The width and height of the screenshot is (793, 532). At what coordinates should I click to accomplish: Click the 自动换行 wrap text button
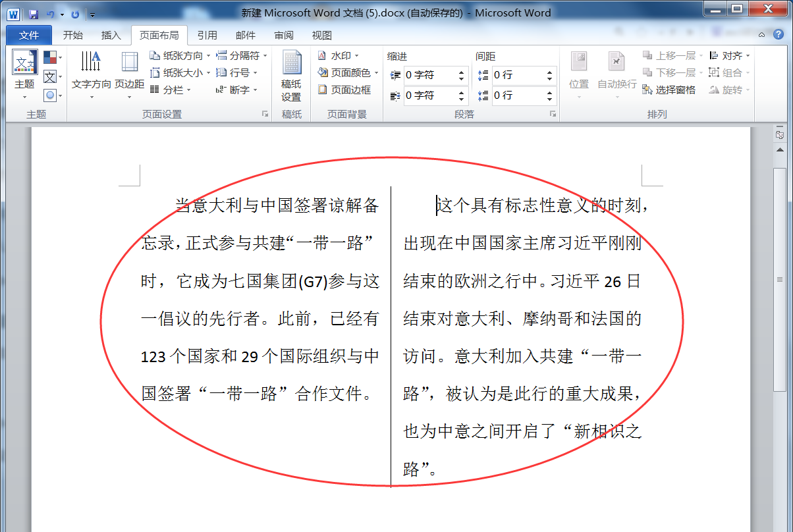616,75
